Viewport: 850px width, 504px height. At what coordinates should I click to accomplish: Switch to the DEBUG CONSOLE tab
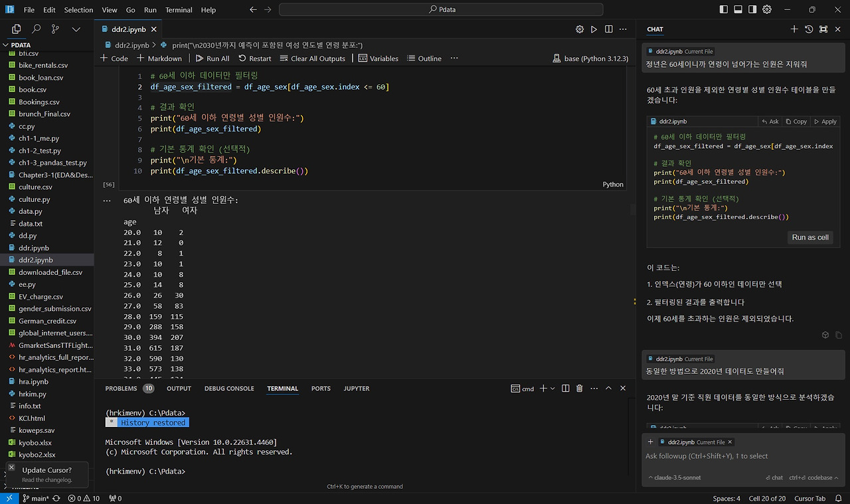pyautogui.click(x=229, y=388)
